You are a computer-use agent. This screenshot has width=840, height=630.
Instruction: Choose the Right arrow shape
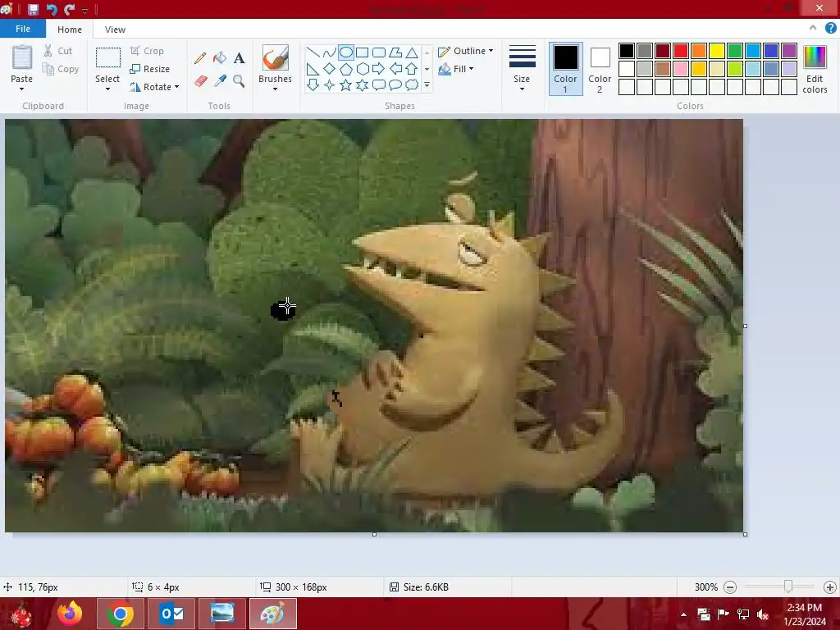(379, 69)
